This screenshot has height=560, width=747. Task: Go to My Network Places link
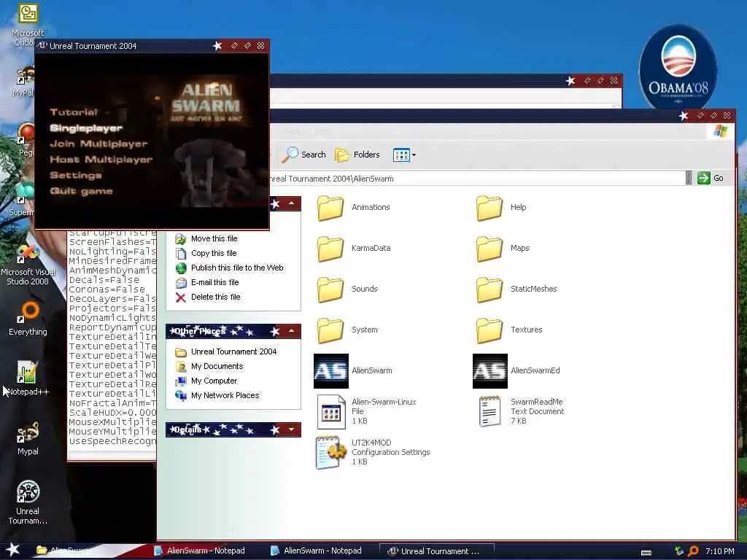[x=217, y=395]
